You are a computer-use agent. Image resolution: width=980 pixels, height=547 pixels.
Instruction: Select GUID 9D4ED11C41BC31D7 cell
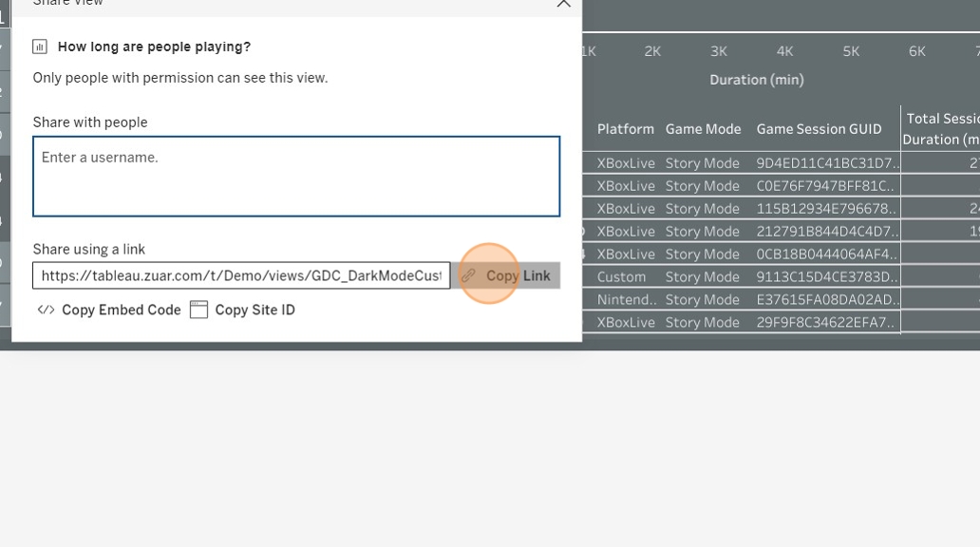(827, 163)
